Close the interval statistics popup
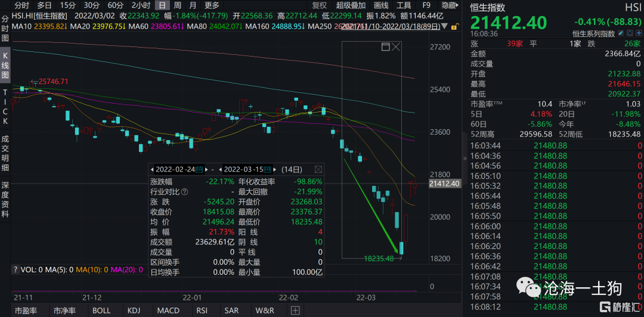Image resolution: width=644 pixels, height=317 pixels. 318,169
